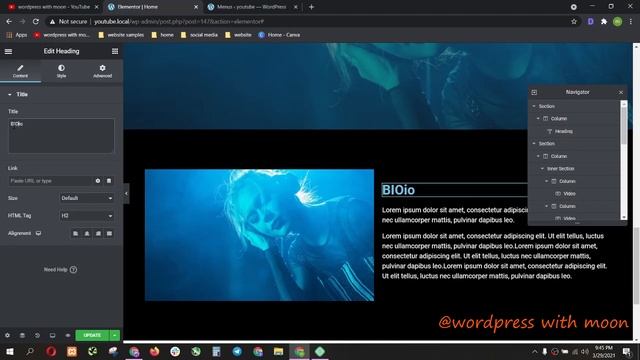
Task: Switch to Menus youtube WordPress tab
Action: pyautogui.click(x=252, y=7)
